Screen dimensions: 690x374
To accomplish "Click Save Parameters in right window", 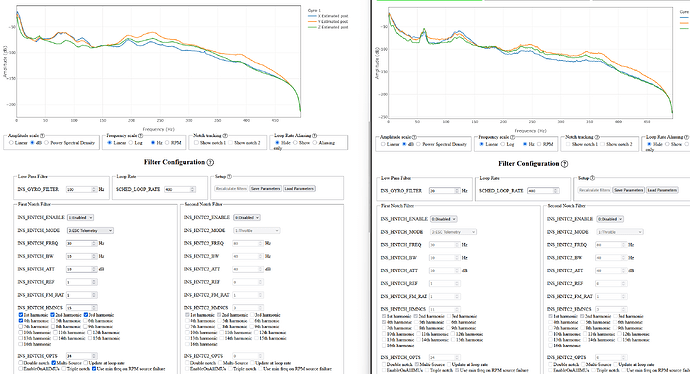I will [628, 190].
